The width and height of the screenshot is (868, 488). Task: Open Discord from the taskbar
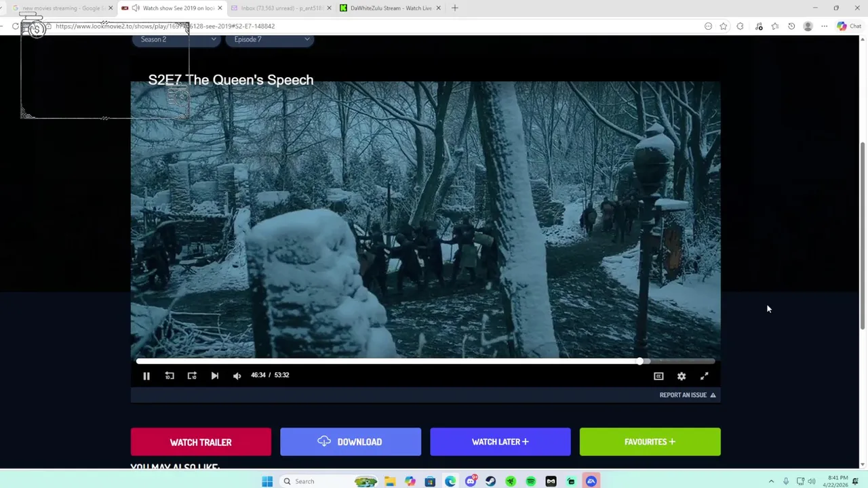pyautogui.click(x=471, y=481)
